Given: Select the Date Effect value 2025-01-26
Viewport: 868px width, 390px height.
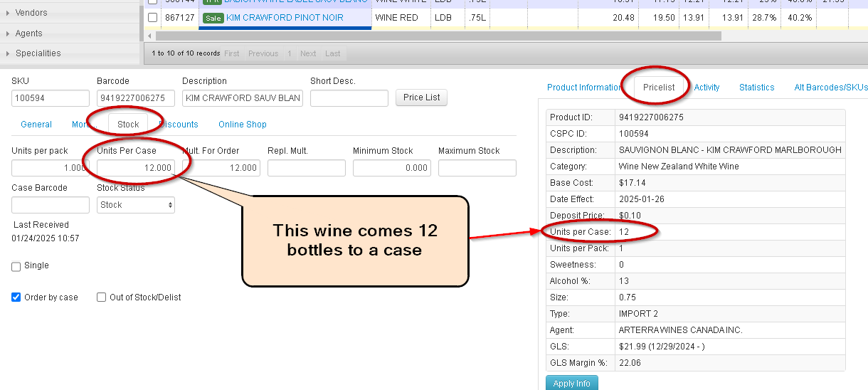Looking at the screenshot, I should (642, 199).
